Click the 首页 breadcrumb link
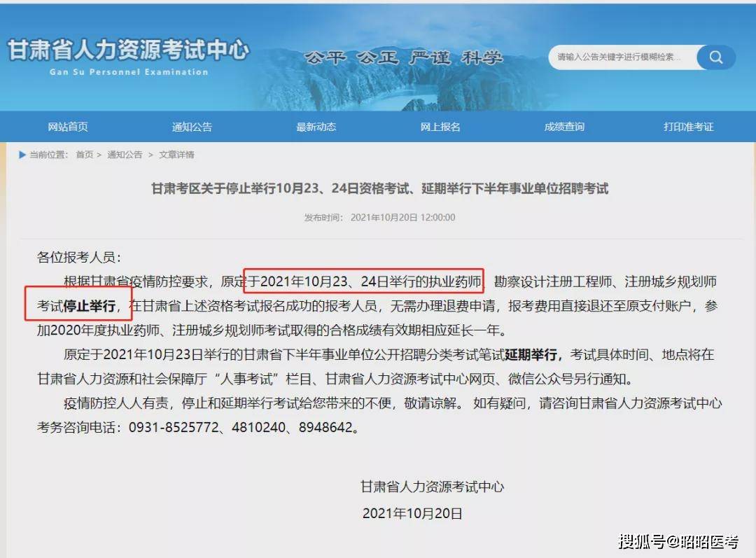Viewport: 756px width, 558px height. click(x=84, y=154)
